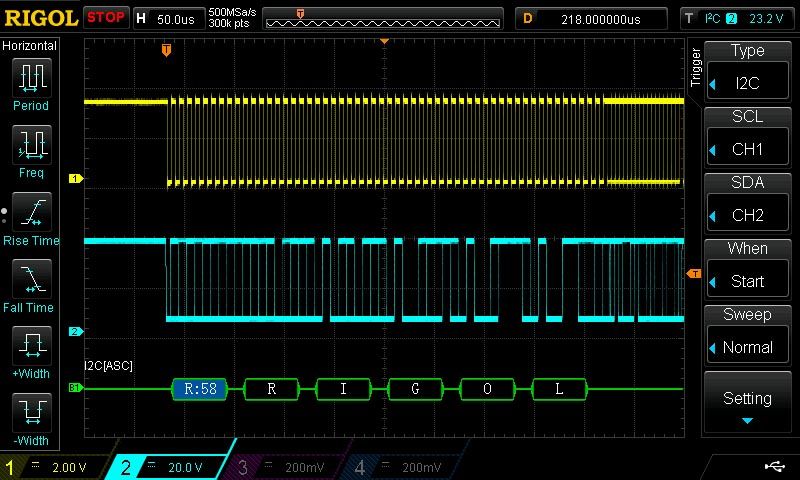
Task: Select the Freq measurement icon
Action: pos(30,145)
